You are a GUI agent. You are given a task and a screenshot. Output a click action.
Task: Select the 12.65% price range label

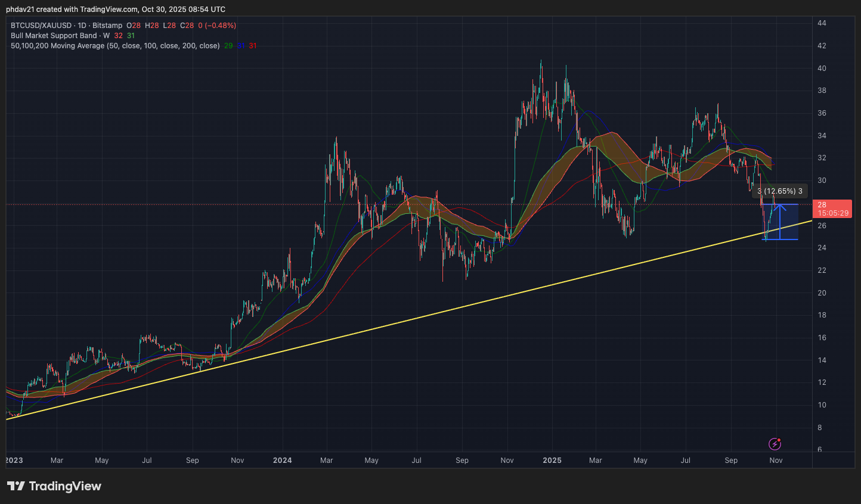tap(780, 191)
